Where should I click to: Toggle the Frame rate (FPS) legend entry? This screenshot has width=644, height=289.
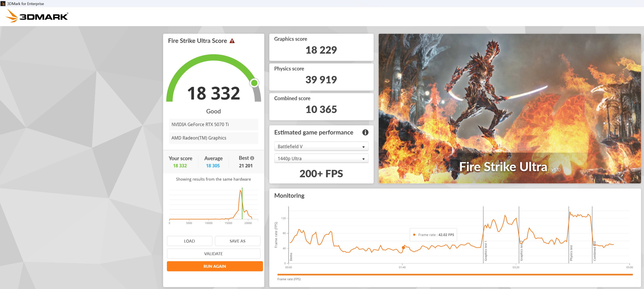289,279
